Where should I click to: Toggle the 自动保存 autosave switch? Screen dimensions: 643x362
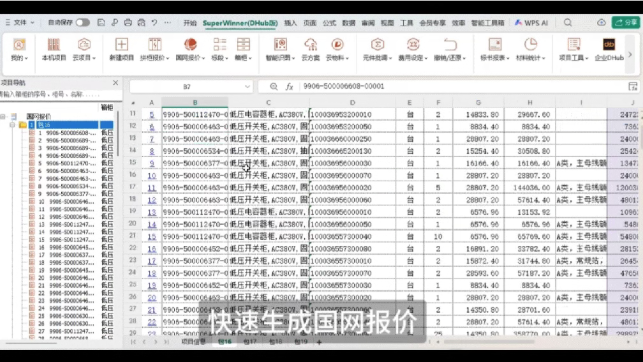82,23
